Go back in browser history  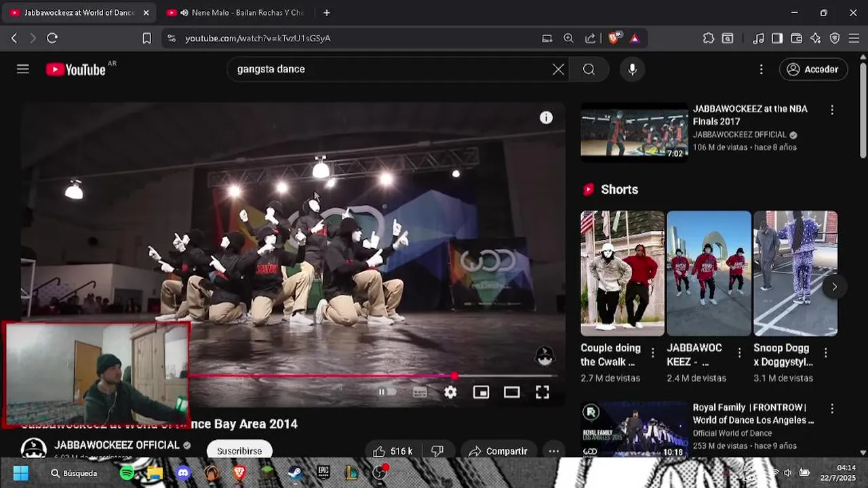point(14,39)
